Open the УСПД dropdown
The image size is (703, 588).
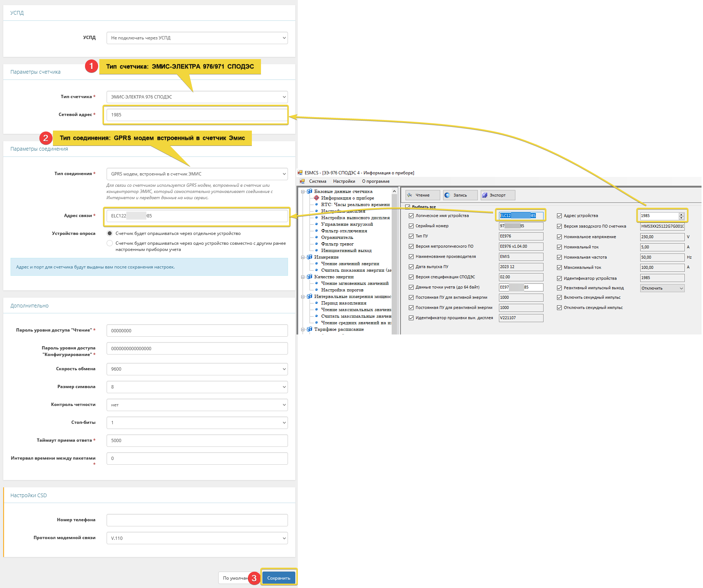coord(197,38)
